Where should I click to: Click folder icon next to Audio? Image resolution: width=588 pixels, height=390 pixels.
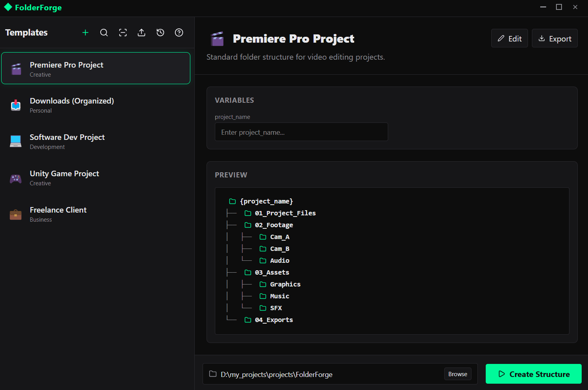[x=263, y=261]
